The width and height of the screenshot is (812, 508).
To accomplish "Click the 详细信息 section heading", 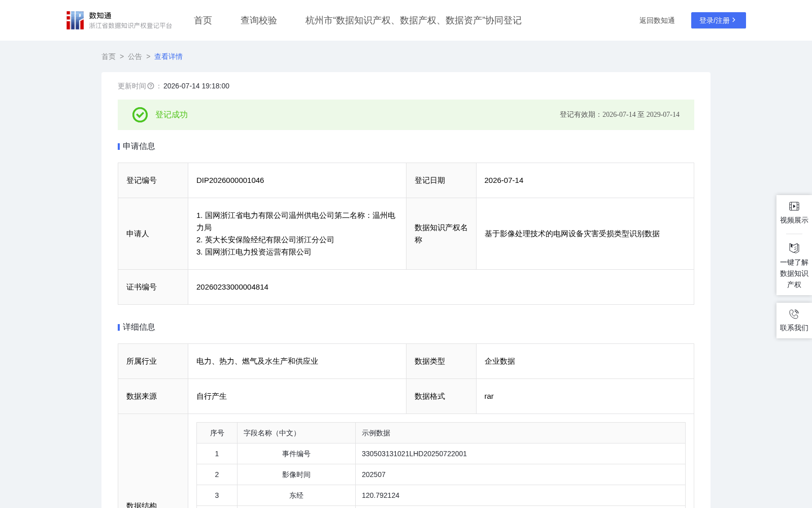I will [x=139, y=327].
